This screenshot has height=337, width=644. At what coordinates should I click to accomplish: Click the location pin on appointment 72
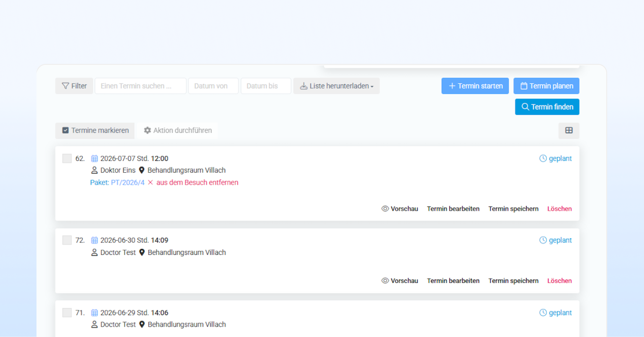142,252
